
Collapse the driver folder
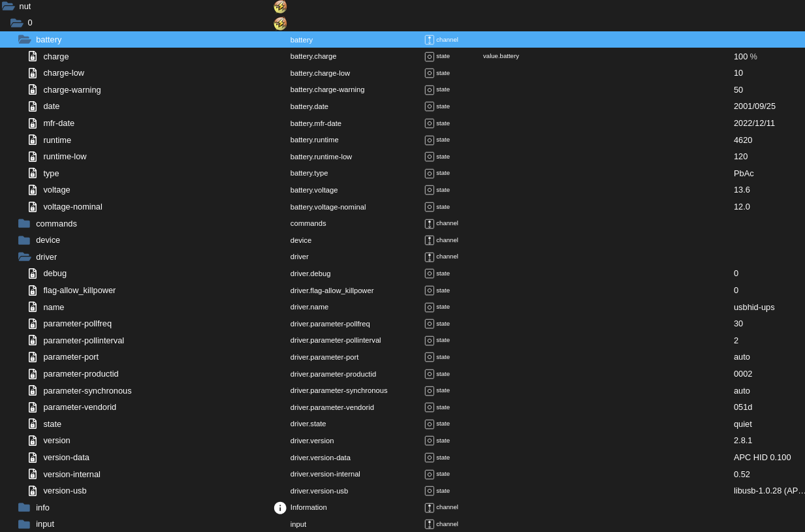tap(24, 257)
